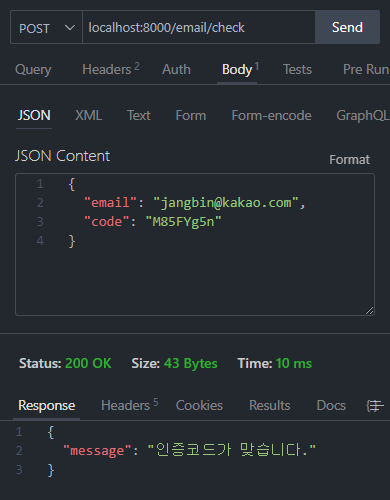
Task: Choose the Text body type
Action: 139,115
